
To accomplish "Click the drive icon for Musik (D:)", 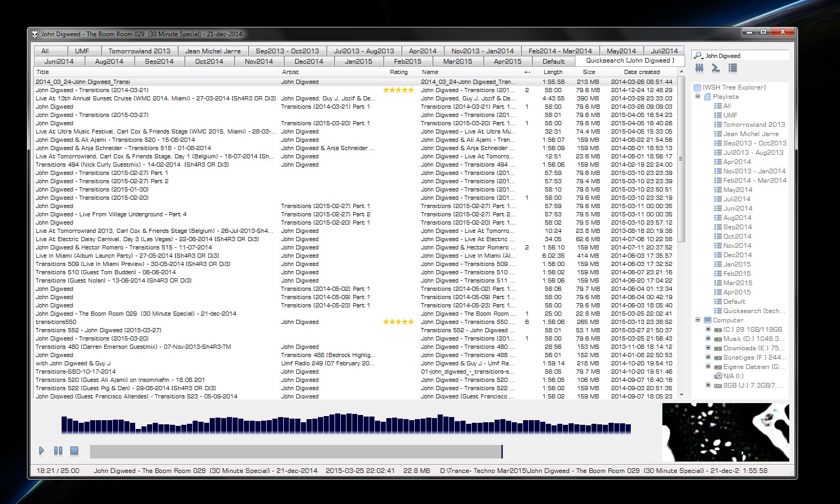I will [718, 339].
